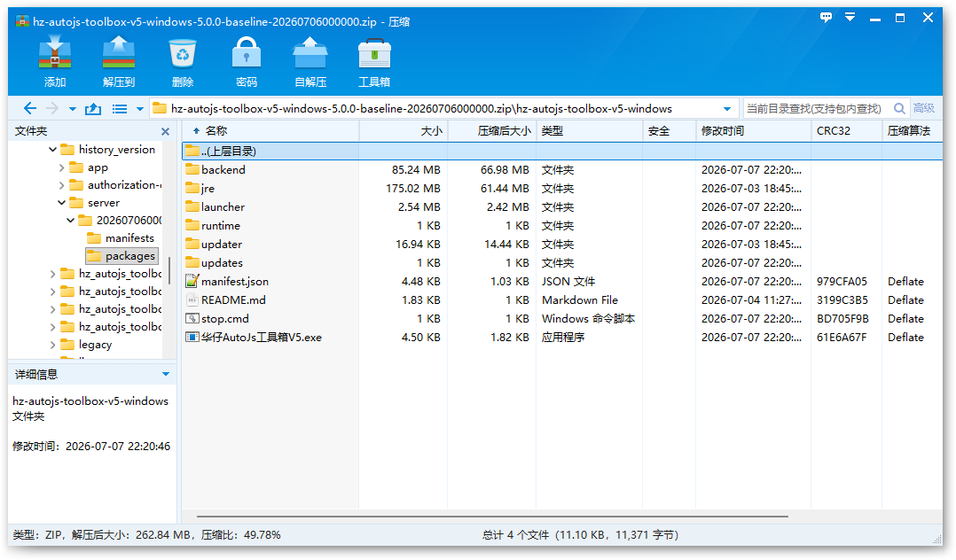Select the updater folder icon
Screen dimensions: 956x560
coord(192,244)
